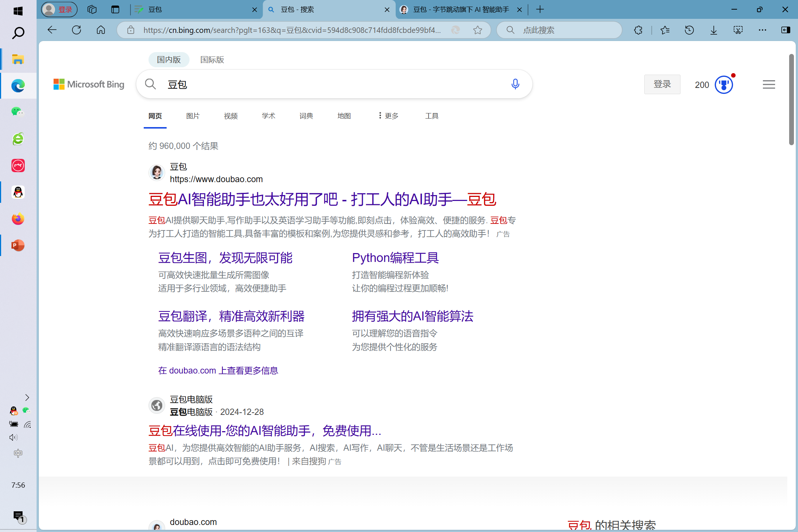Open the QQ penguin taskbar app
Image resolution: width=798 pixels, height=532 pixels.
(18, 192)
